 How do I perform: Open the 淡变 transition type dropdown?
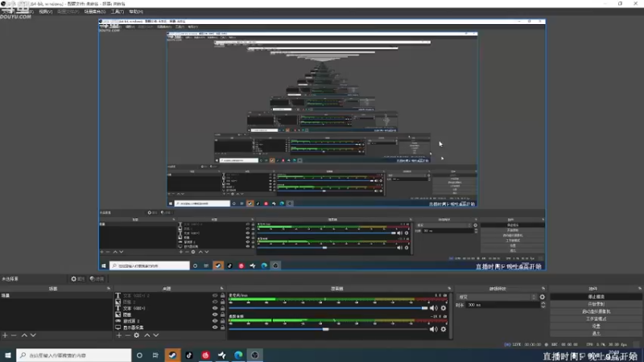pyautogui.click(x=497, y=297)
